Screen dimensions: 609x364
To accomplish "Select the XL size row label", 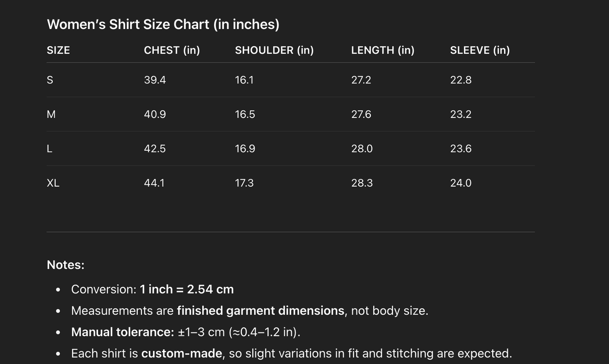I will point(53,183).
